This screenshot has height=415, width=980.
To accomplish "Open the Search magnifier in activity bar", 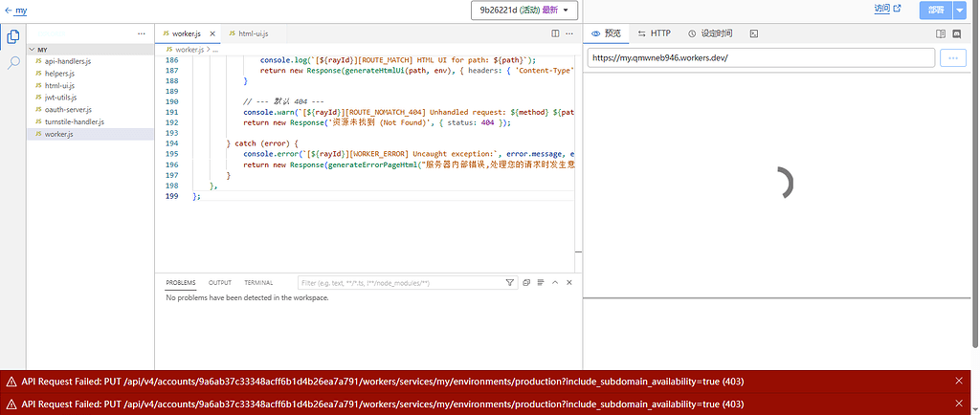I will 12,62.
